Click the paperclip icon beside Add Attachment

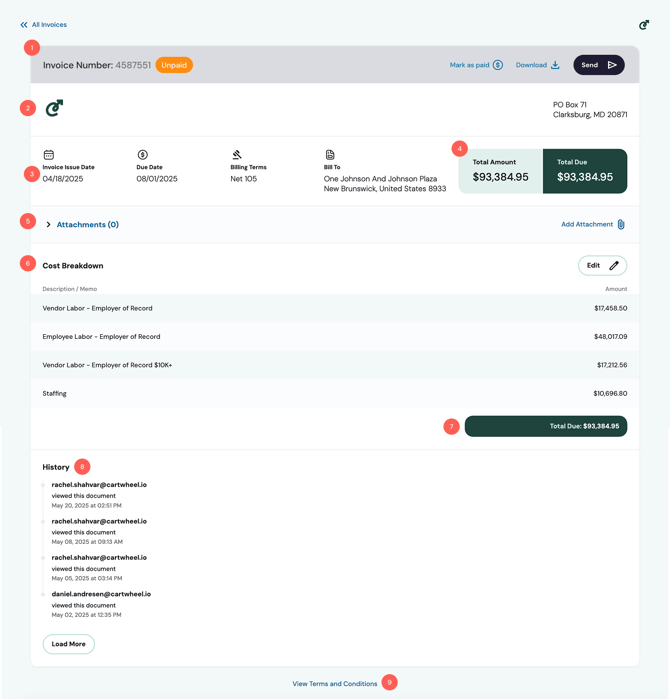[621, 224]
